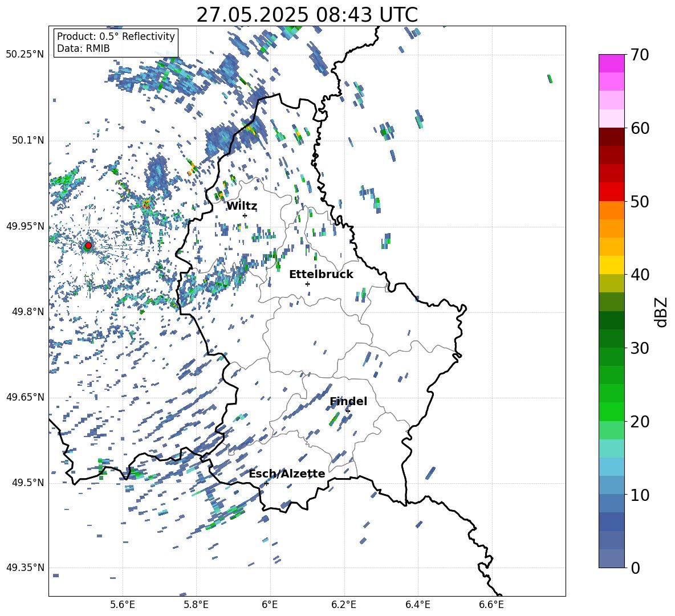Click the 5.8°E longitude tick label
Screen dimensions: 675x616
(196, 605)
